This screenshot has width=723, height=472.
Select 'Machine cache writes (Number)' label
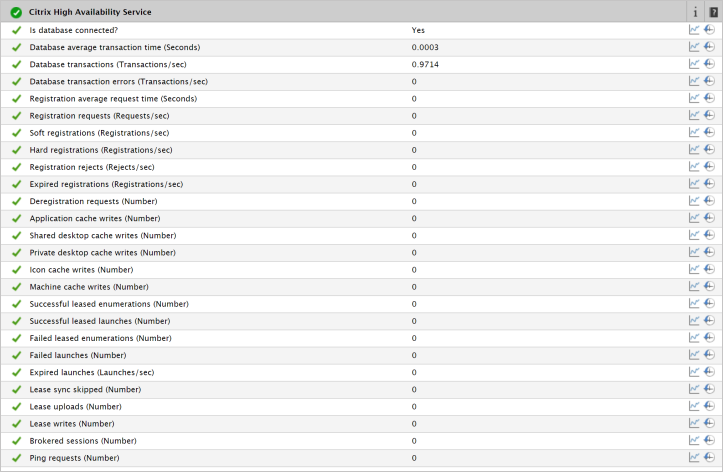tap(89, 287)
